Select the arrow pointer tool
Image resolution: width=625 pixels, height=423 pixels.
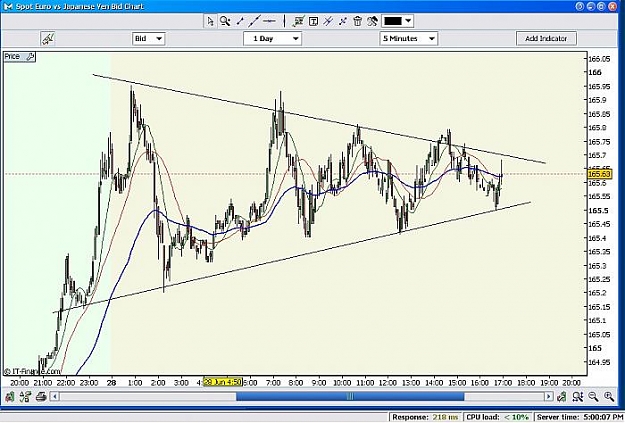click(x=210, y=21)
